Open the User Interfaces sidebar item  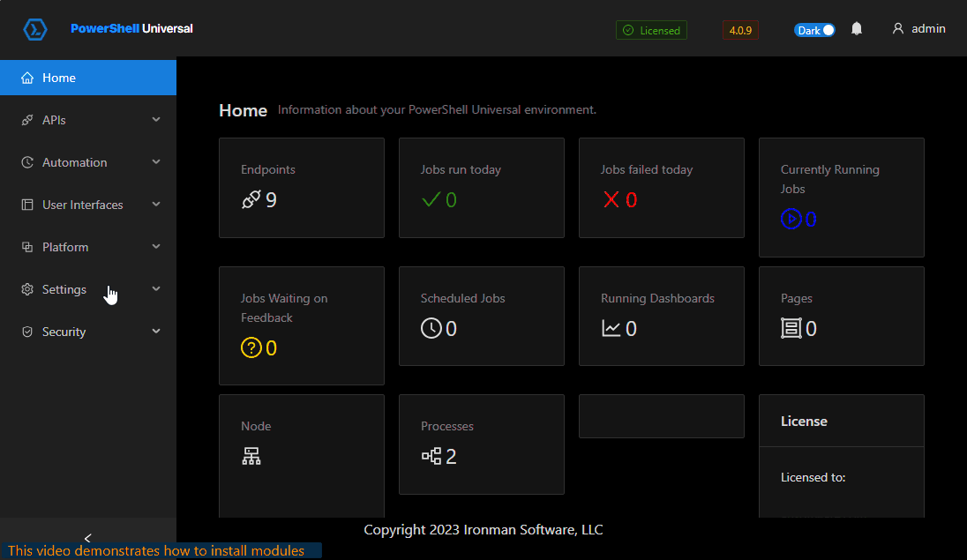click(88, 205)
